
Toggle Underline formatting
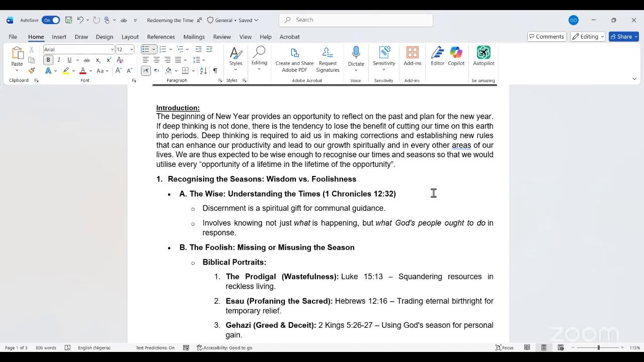69,60
